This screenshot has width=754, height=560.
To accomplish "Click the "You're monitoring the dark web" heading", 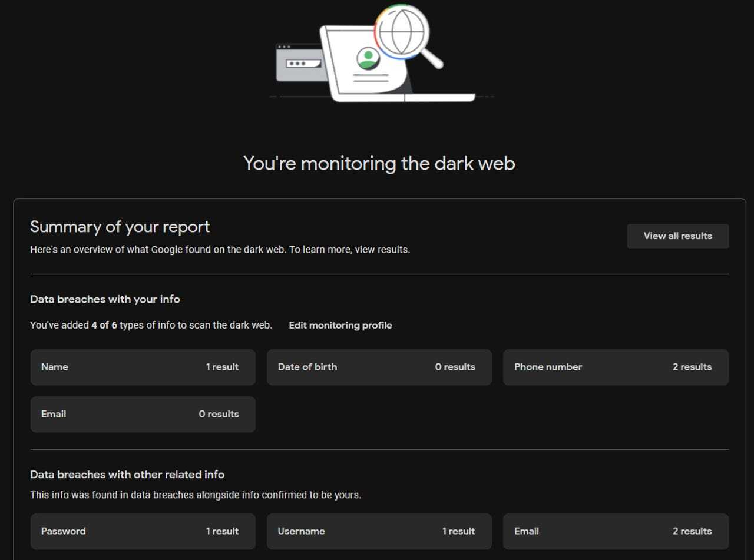I will coord(379,163).
